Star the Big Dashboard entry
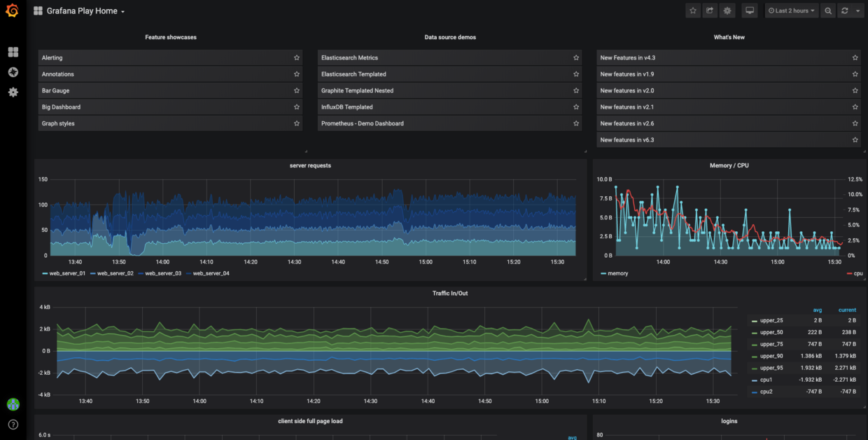Viewport: 868px width, 440px height. tap(297, 107)
